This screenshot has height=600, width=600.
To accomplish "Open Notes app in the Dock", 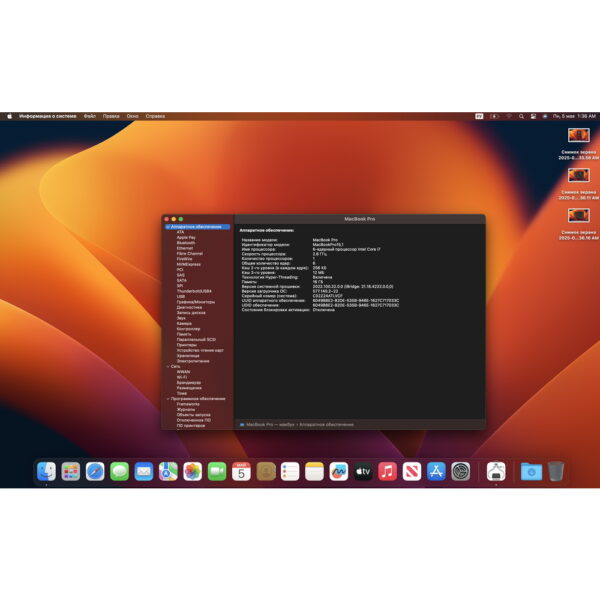I will click(315, 471).
